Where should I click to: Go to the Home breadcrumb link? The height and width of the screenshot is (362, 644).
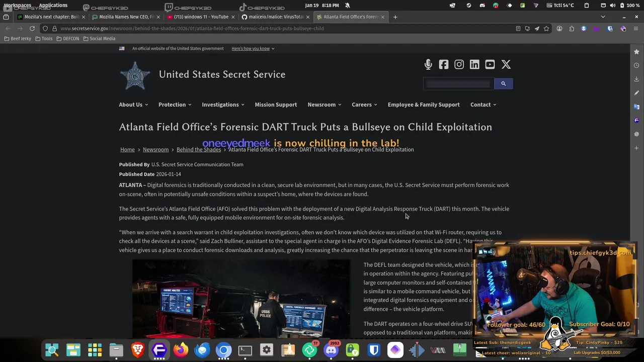point(127,149)
